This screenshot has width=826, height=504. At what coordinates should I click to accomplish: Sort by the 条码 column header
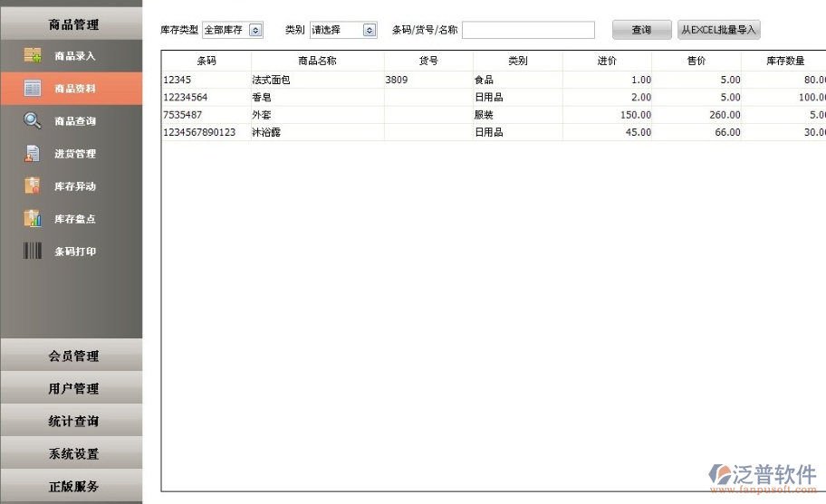pos(206,61)
